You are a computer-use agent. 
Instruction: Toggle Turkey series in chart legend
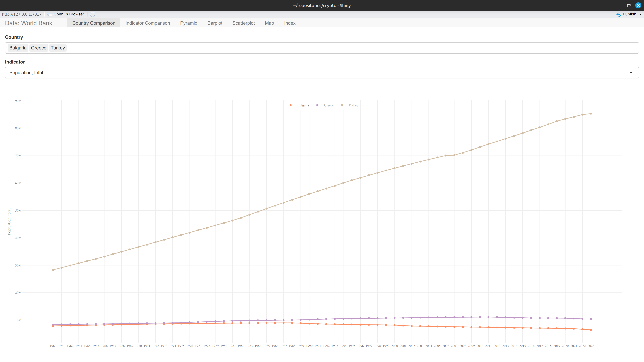pos(348,105)
